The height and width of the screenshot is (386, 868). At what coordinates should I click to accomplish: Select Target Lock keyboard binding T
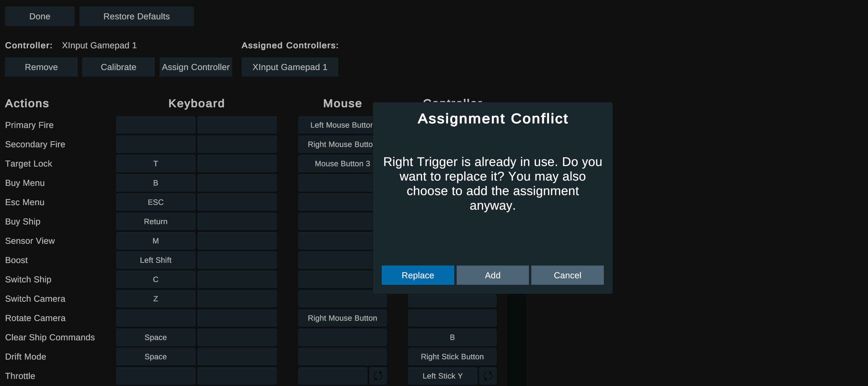[155, 163]
